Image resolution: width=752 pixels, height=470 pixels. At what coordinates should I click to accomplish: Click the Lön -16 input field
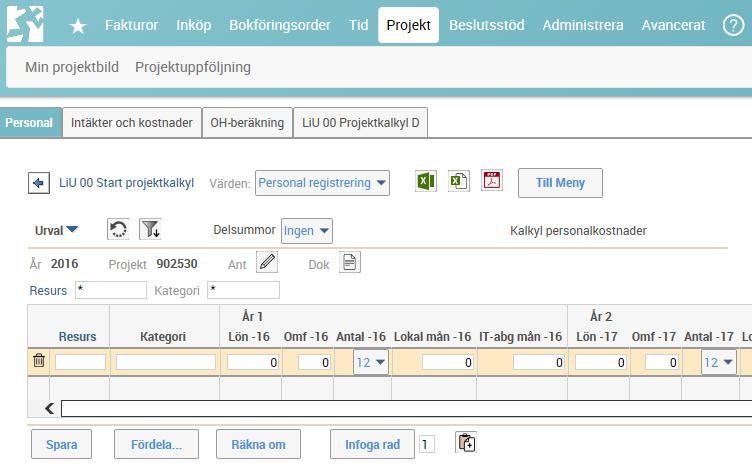[x=253, y=362]
